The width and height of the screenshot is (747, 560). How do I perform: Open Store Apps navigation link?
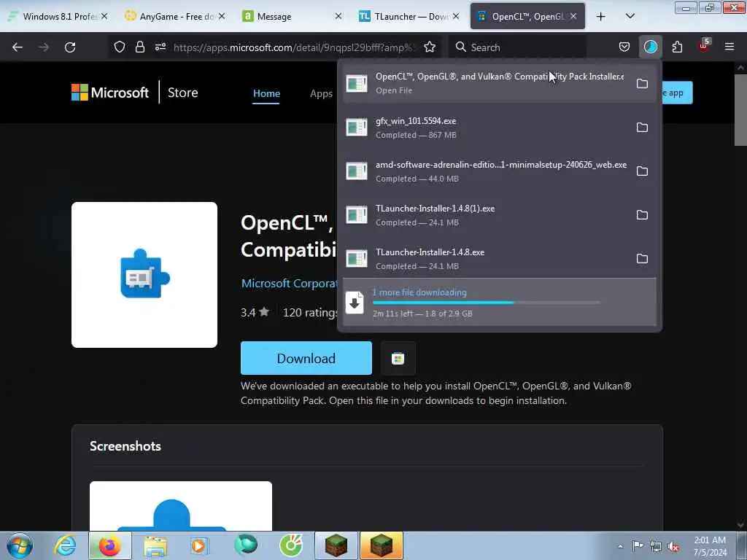point(321,93)
